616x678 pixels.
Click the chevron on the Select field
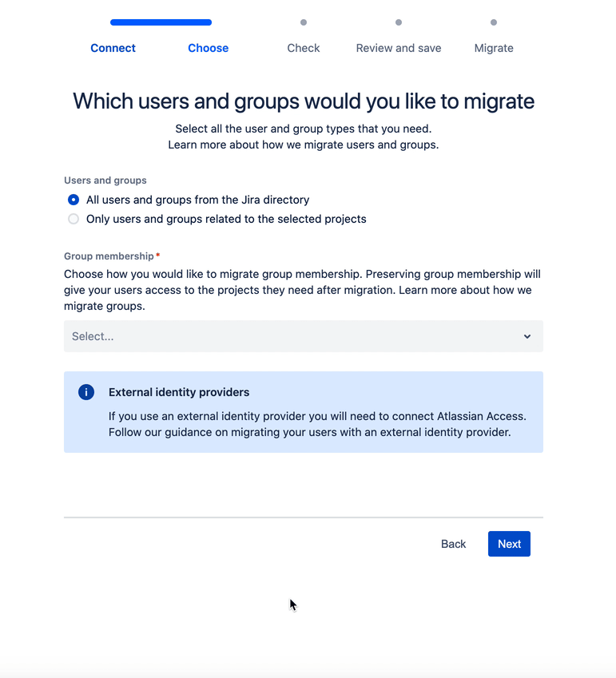pyautogui.click(x=527, y=336)
